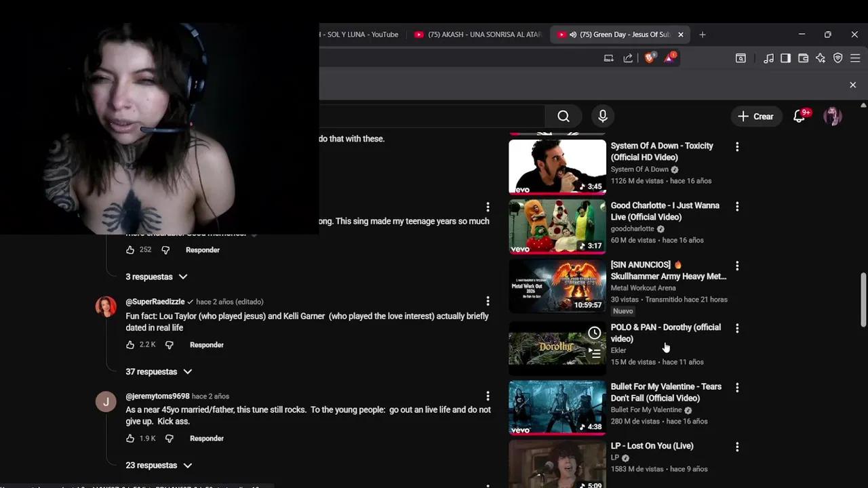Open the Brave Rewards triangle icon
868x488 pixels.
pyautogui.click(x=669, y=58)
